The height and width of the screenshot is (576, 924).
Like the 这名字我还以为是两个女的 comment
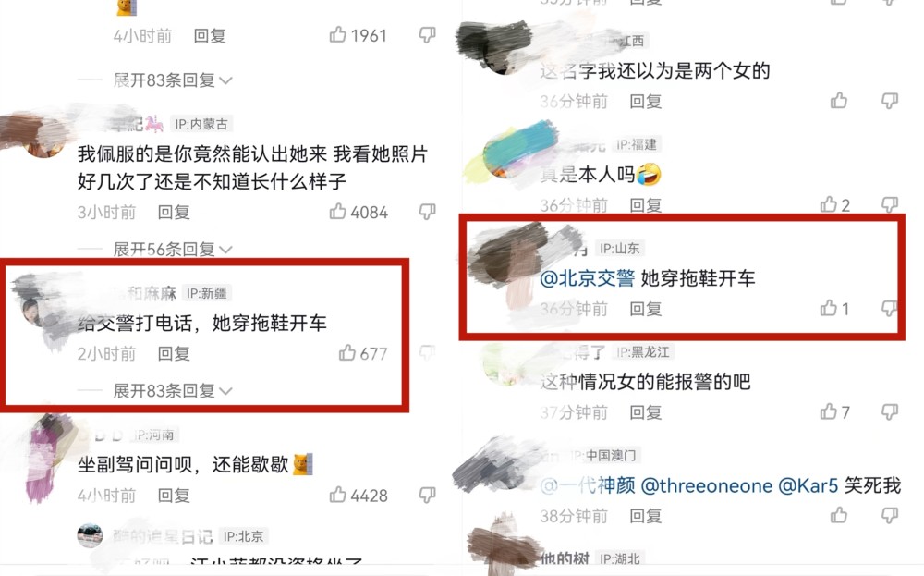(839, 101)
